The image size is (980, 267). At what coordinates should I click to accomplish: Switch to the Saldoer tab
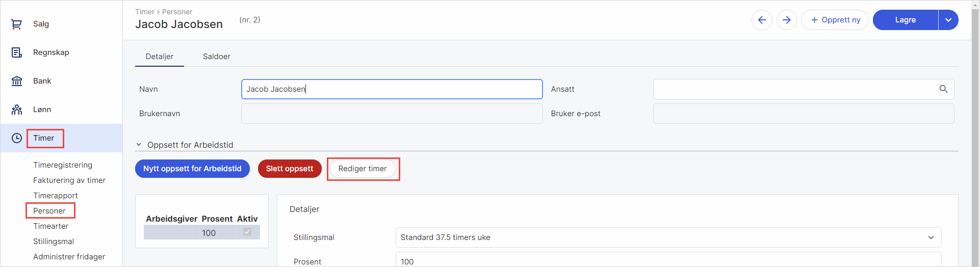(217, 57)
